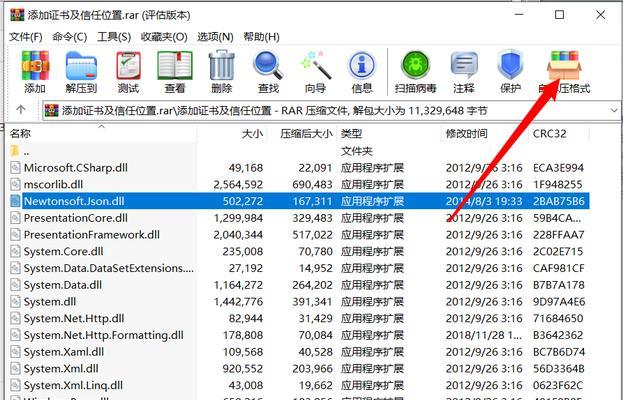The width and height of the screenshot is (623, 400).
Task: Sort by CRC32 column header
Action: 559,133
